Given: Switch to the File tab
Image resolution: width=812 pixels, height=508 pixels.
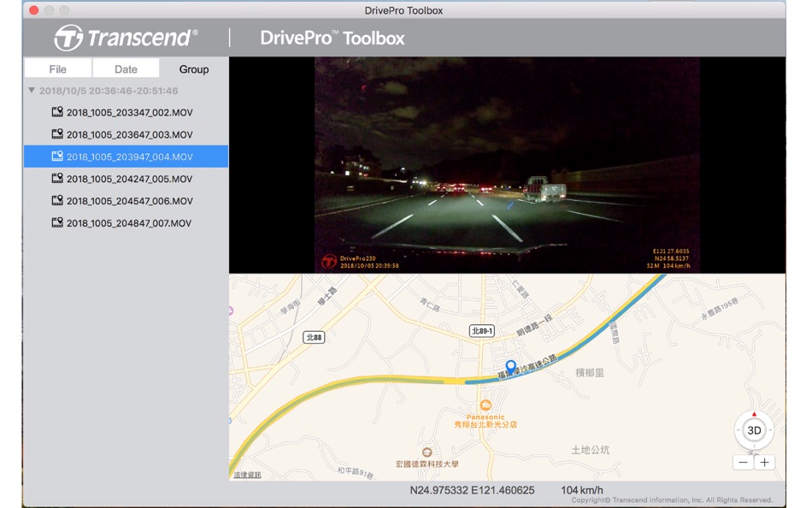Looking at the screenshot, I should point(58,69).
